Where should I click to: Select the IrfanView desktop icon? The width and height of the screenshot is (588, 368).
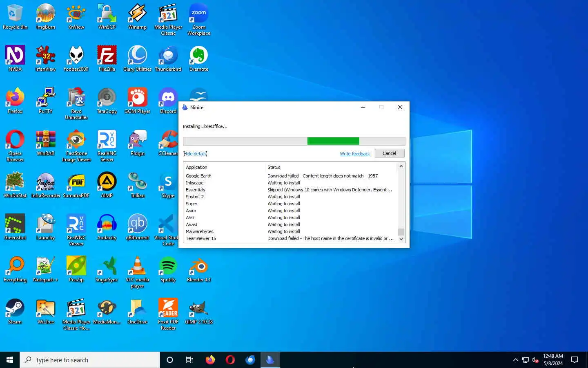tap(45, 59)
